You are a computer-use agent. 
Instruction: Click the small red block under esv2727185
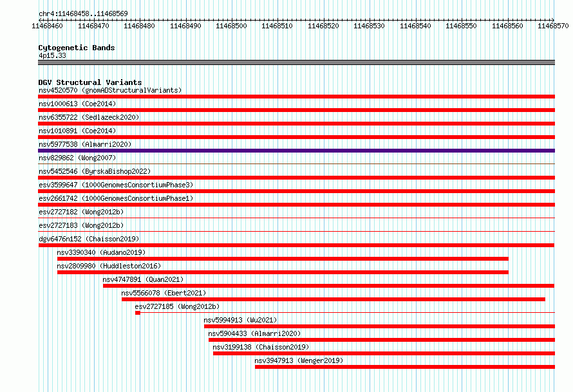pos(138,313)
